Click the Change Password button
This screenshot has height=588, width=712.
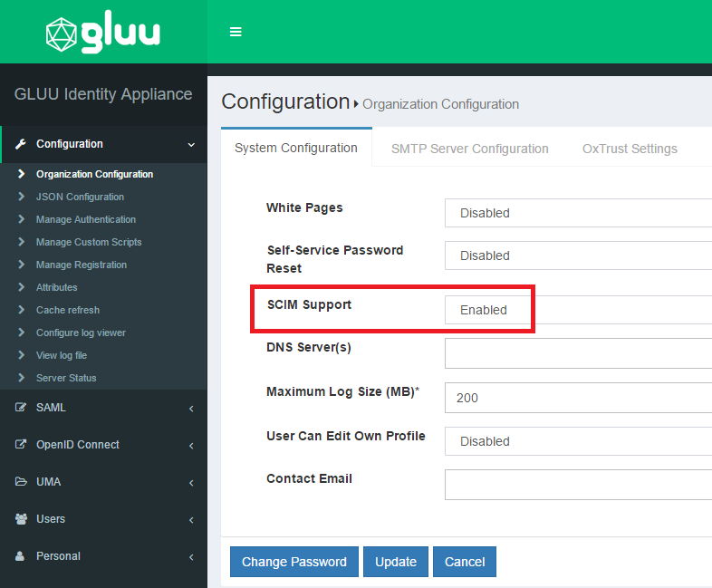[294, 562]
